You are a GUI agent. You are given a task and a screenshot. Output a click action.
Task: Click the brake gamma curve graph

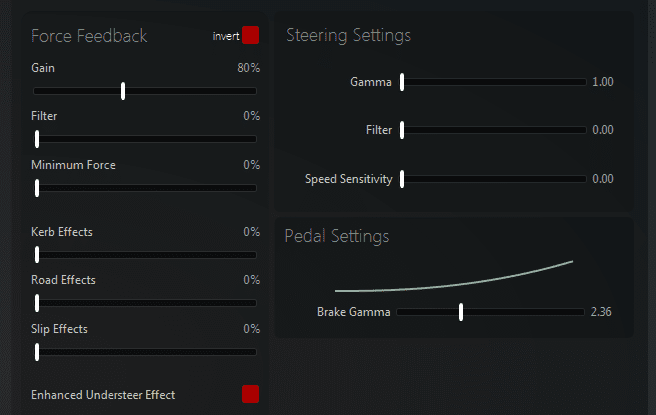coord(455,279)
